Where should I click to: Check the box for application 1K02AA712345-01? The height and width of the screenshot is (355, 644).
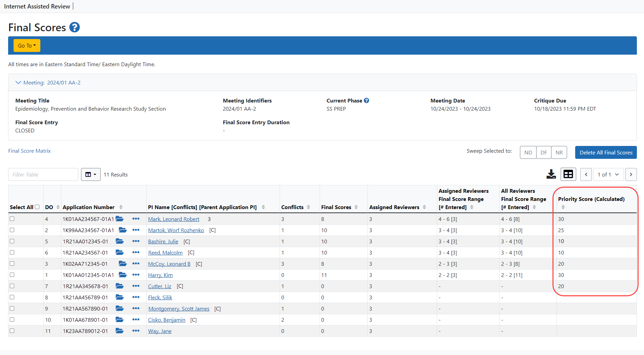click(x=12, y=264)
